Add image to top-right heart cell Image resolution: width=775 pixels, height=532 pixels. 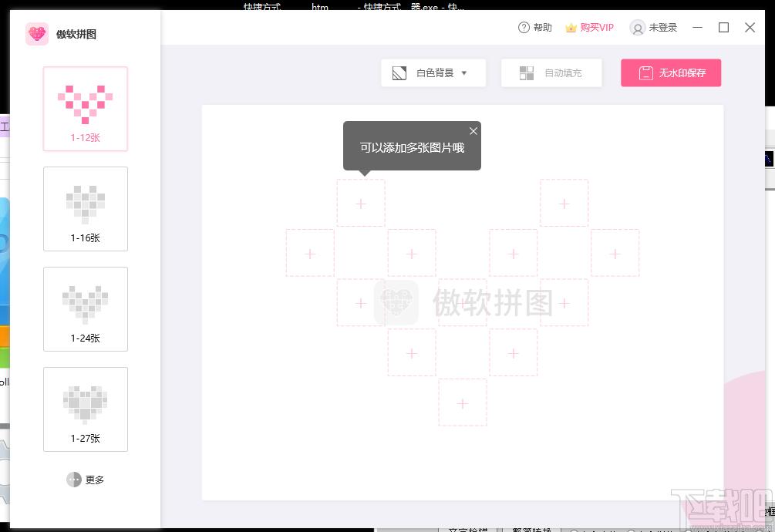point(564,204)
